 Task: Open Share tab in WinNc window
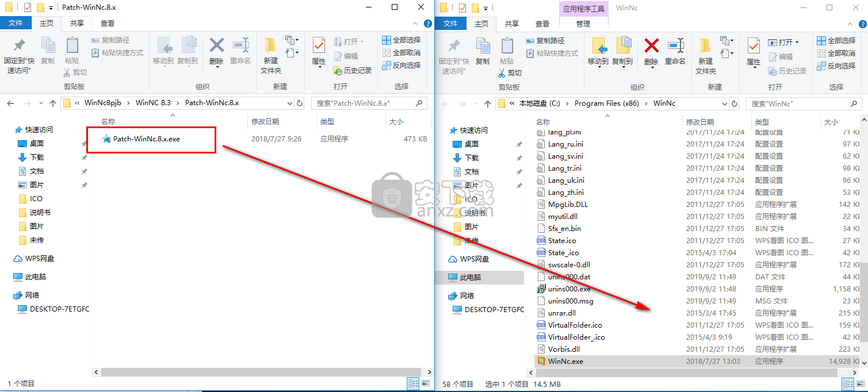coord(511,24)
